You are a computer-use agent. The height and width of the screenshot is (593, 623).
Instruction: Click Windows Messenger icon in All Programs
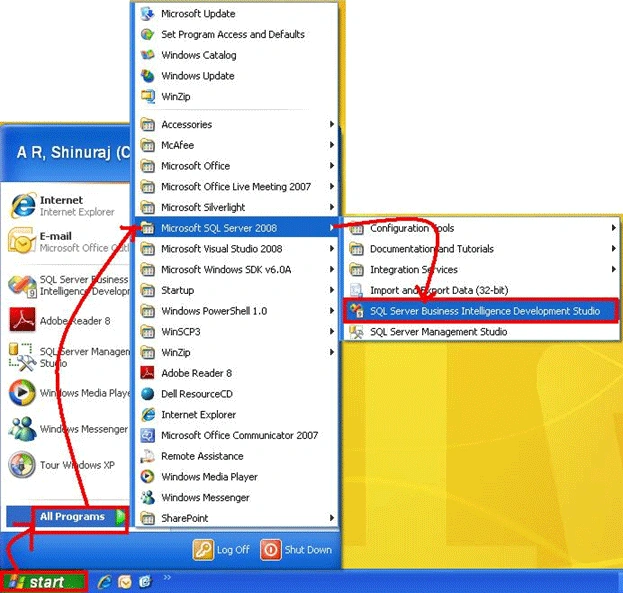pos(147,497)
